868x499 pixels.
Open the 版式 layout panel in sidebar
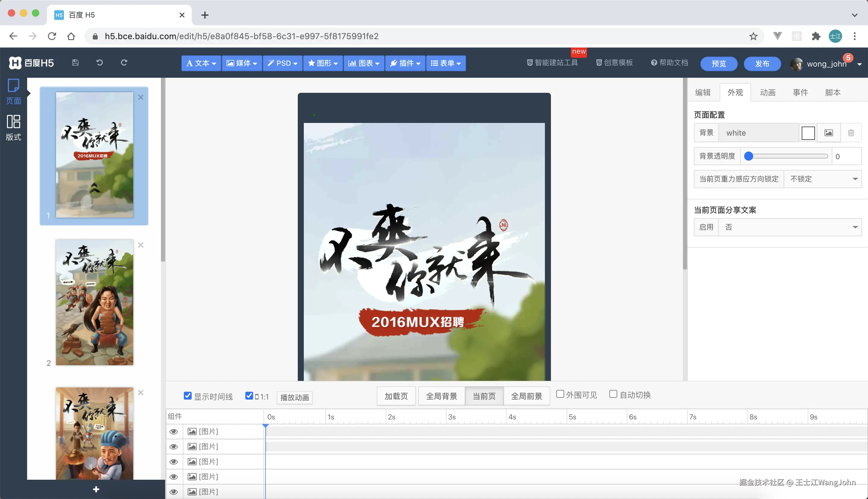tap(13, 127)
